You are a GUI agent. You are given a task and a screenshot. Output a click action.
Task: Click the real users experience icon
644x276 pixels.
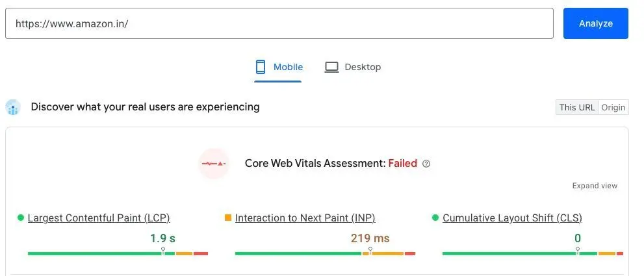[x=13, y=107]
